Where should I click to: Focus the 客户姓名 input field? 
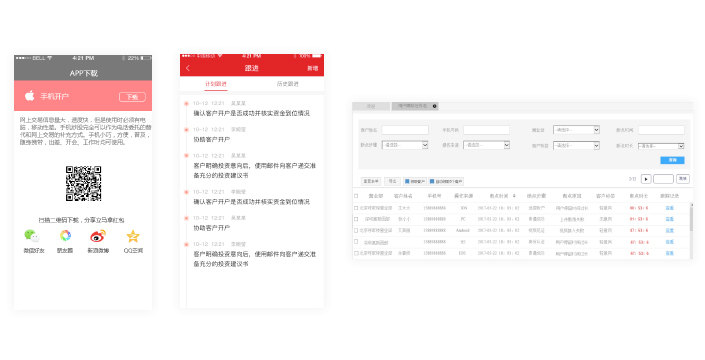(x=405, y=130)
